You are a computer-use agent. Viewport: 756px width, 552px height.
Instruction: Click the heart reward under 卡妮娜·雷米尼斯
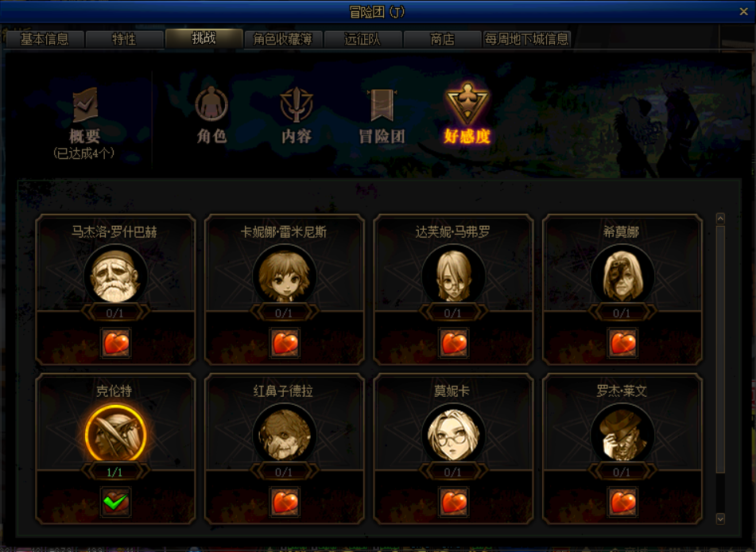coord(285,343)
